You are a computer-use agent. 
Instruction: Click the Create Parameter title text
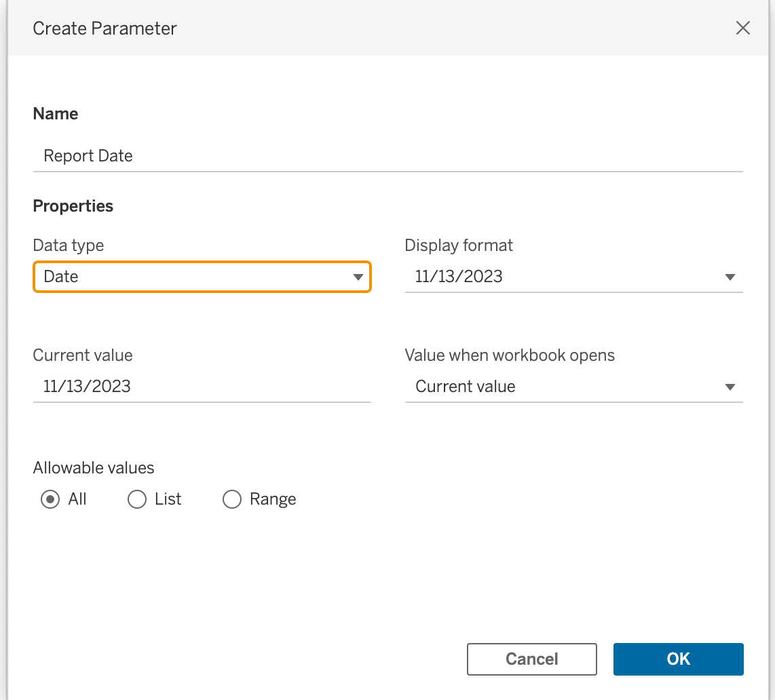point(105,28)
